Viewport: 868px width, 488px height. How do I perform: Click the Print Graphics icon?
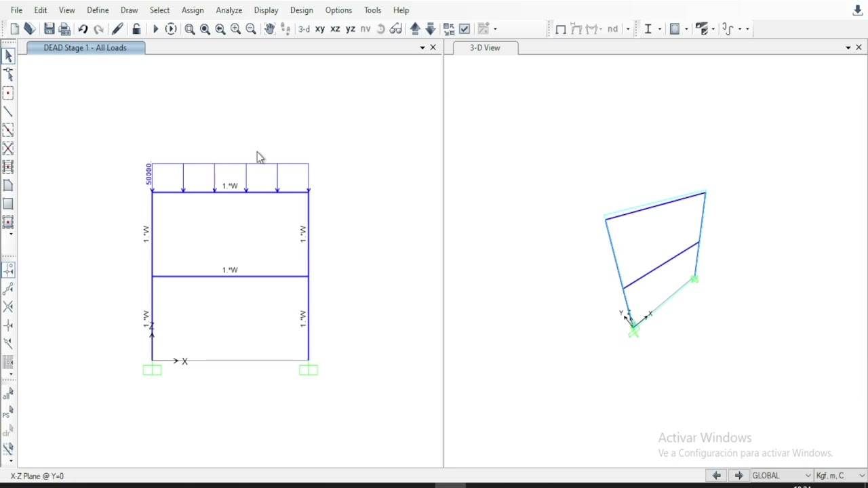point(64,28)
